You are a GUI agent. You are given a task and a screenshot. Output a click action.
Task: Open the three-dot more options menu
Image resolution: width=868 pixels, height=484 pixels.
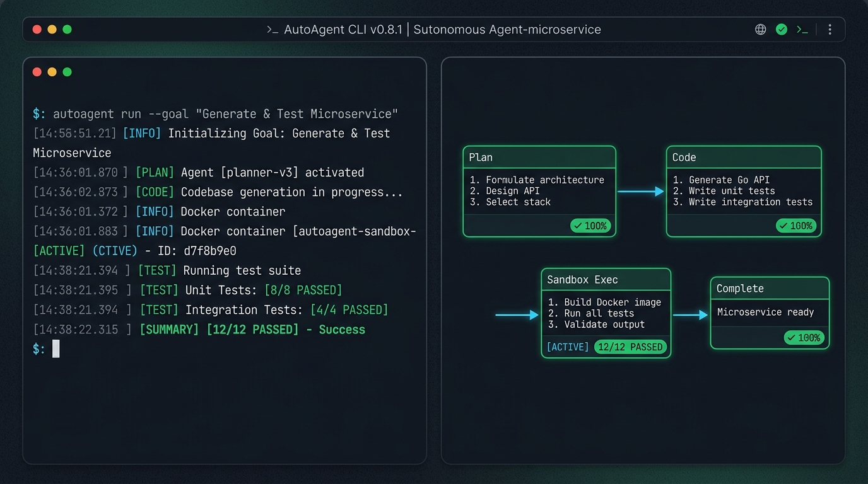point(830,30)
